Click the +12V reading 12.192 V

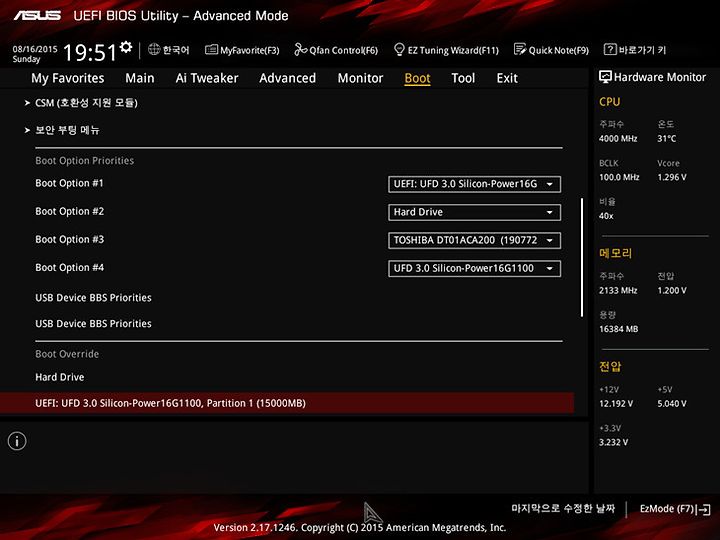pos(616,404)
